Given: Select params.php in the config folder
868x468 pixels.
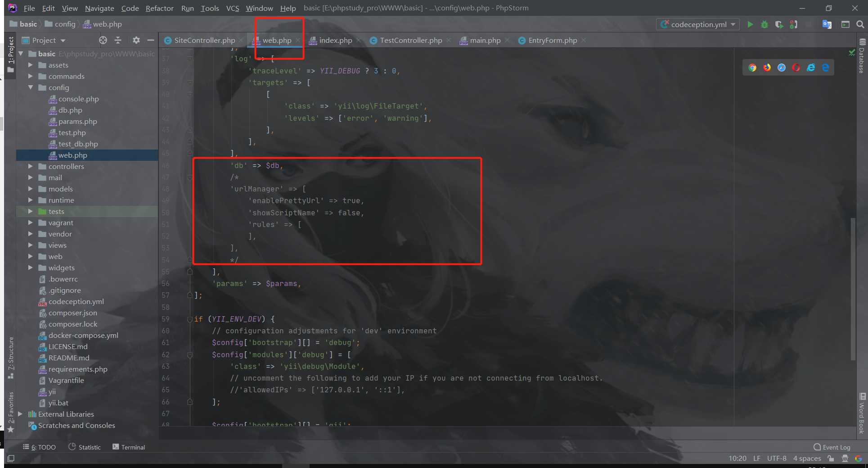Looking at the screenshot, I should tap(77, 121).
